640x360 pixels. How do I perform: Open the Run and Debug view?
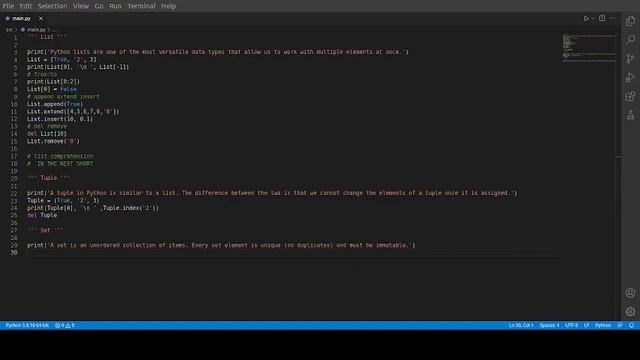630,78
